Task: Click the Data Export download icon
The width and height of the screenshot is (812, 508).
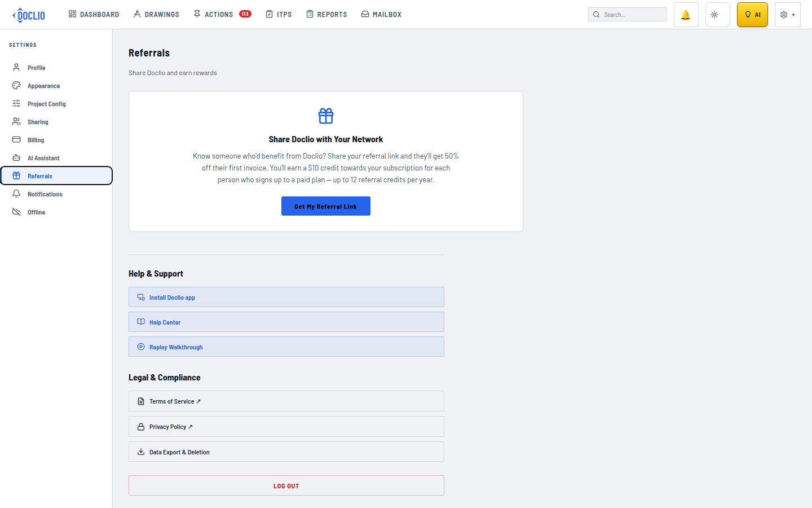Action: click(x=141, y=452)
